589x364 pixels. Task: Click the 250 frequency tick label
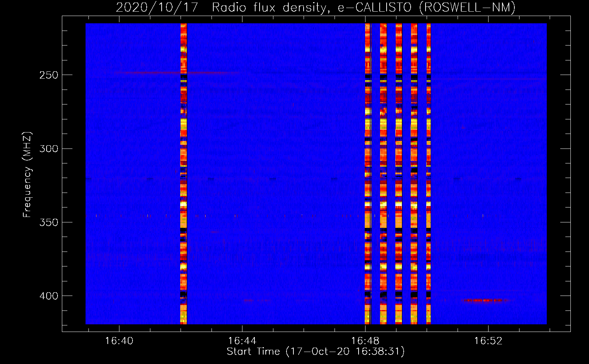pos(49,75)
